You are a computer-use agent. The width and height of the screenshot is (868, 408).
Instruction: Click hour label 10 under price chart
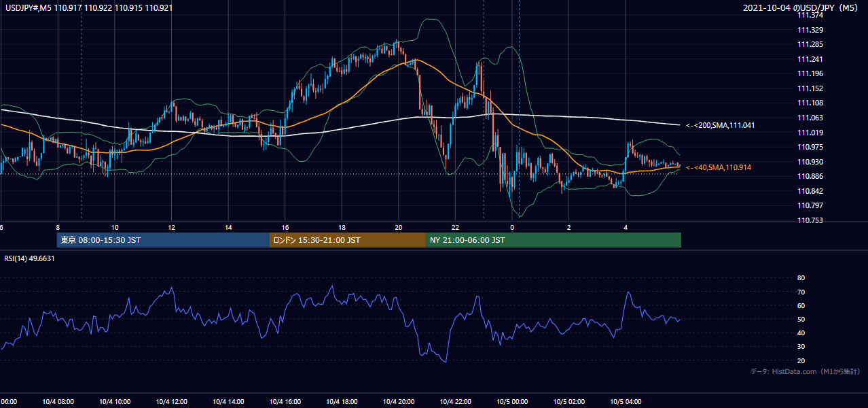(x=115, y=228)
